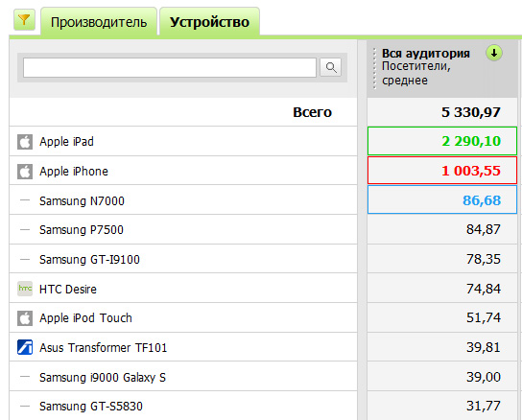Expand the dash next to Samsung GT-S5830
The width and height of the screenshot is (522, 420).
pyautogui.click(x=25, y=406)
